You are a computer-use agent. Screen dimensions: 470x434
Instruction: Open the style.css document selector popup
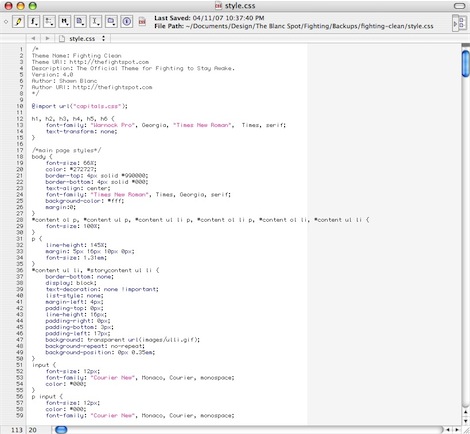pyautogui.click(x=87, y=39)
